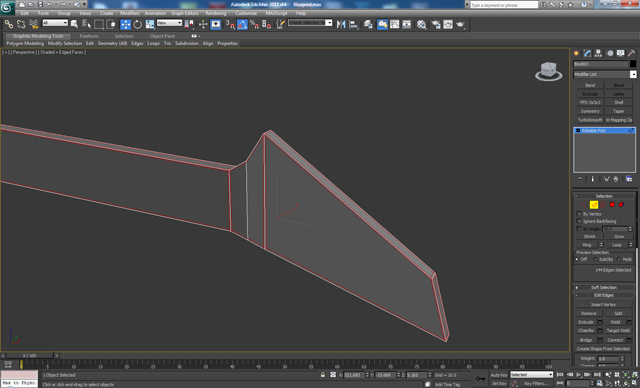This screenshot has width=640, height=388.
Task: Select Vertex sub-object level icon
Action: [x=585, y=204]
